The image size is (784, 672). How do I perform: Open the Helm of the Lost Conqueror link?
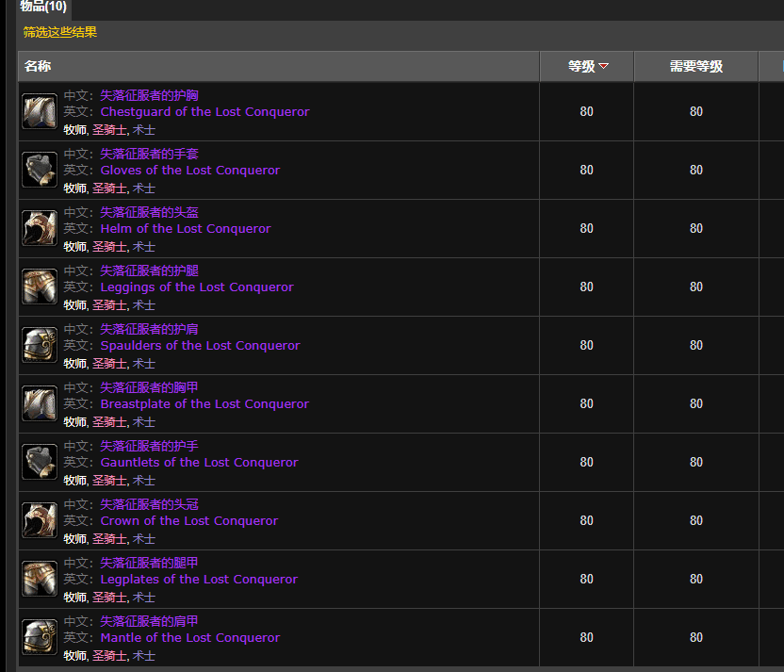[x=186, y=228]
